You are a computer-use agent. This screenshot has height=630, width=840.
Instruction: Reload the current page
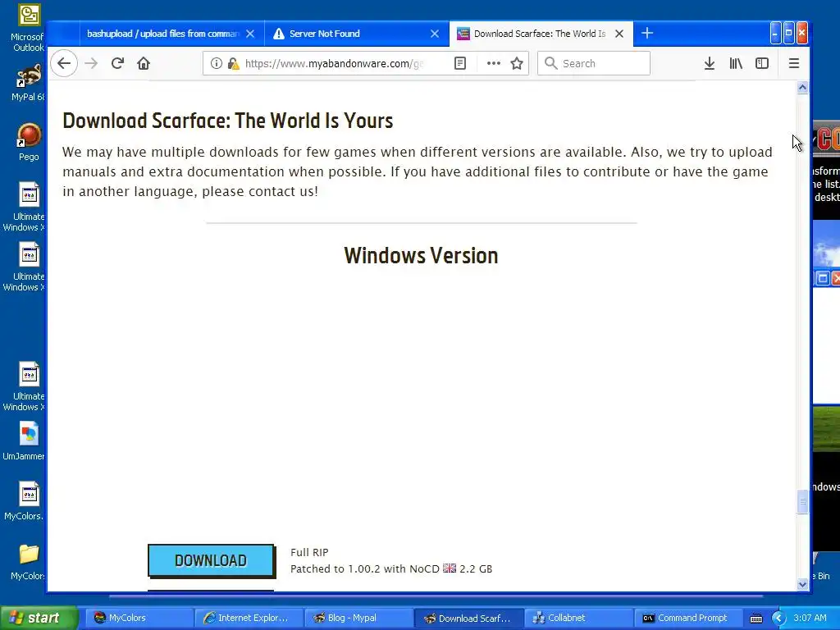(118, 63)
